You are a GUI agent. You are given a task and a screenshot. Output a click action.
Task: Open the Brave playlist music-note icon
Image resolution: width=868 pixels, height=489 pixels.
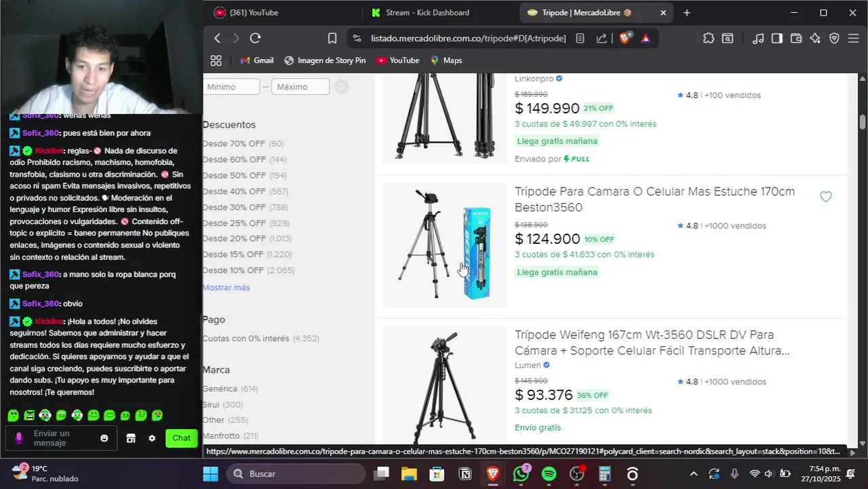click(759, 39)
